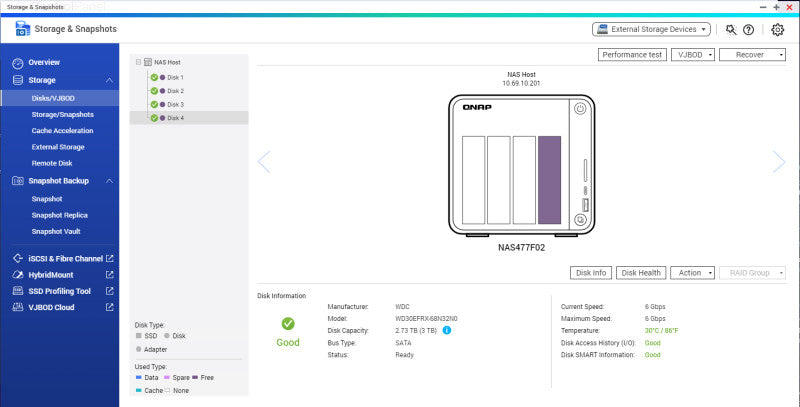This screenshot has width=800, height=407.
Task: Open HybridMount external link icon
Action: pyautogui.click(x=109, y=275)
